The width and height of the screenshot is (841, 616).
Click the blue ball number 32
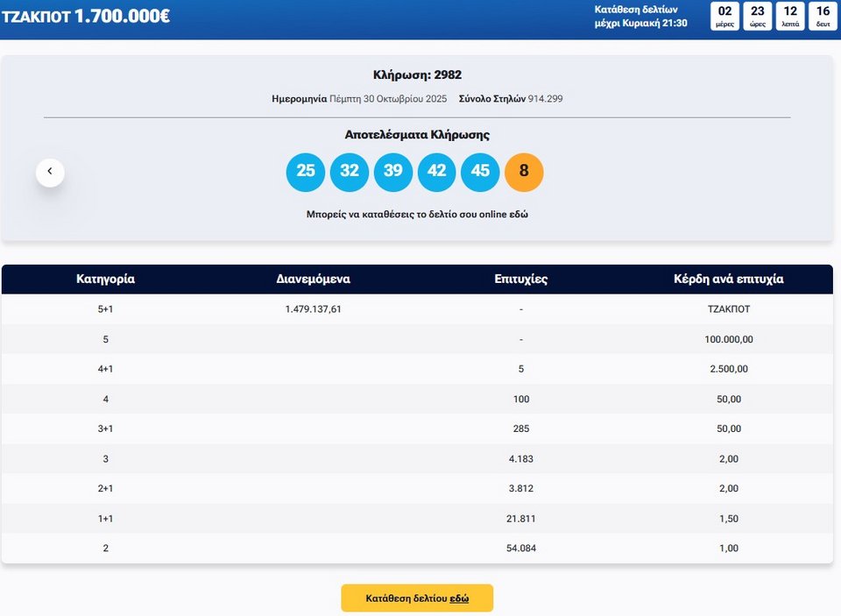(x=350, y=172)
